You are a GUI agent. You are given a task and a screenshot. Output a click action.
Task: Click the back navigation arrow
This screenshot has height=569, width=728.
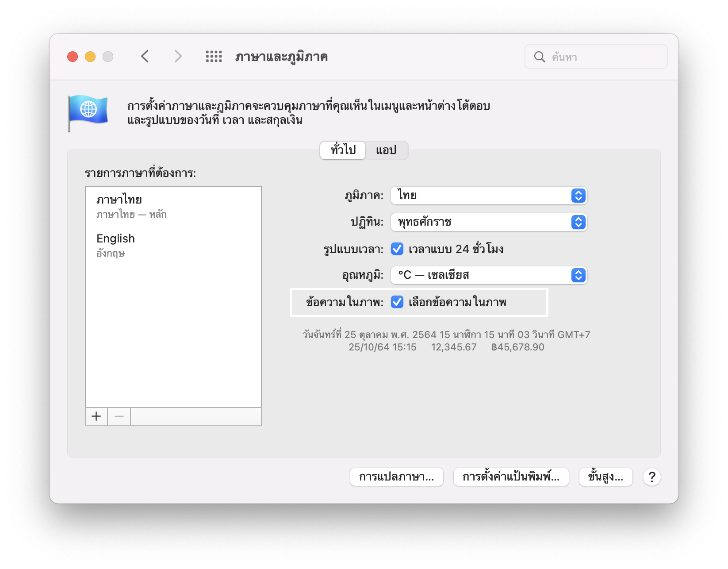145,57
